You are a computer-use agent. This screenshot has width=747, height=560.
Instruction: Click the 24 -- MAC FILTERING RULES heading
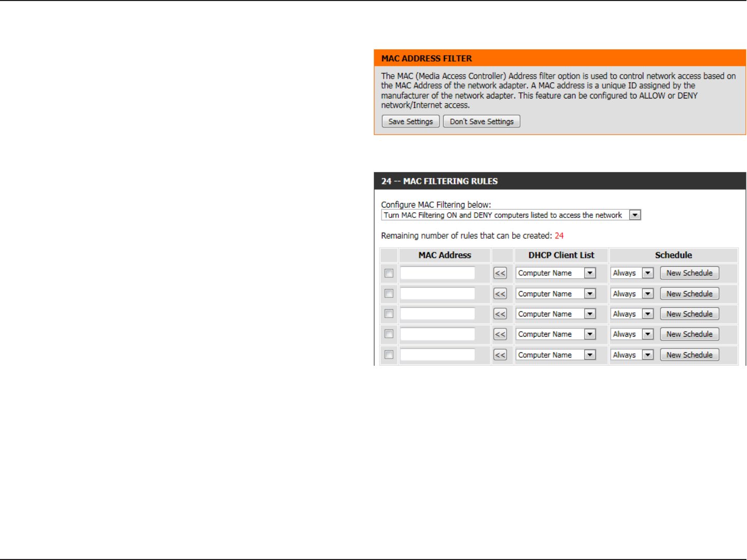pos(440,181)
